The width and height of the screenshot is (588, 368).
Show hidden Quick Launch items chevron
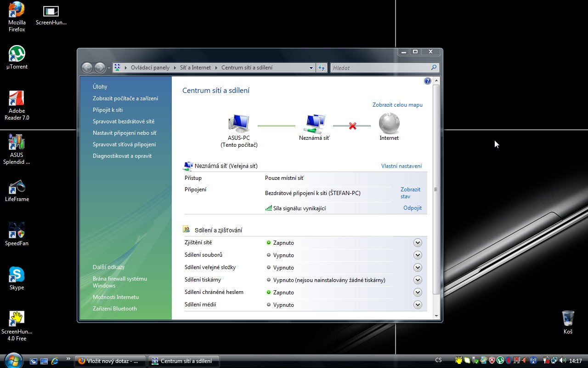(68, 359)
